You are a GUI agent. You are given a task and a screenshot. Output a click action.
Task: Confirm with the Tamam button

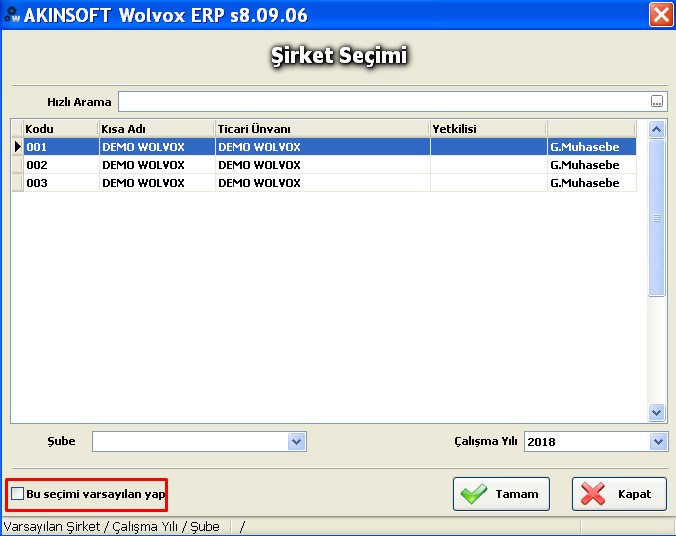pyautogui.click(x=501, y=494)
